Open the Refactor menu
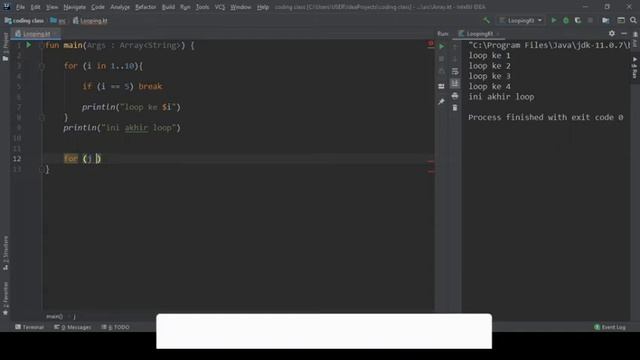Screen dimensions: 640x360 click(145, 7)
